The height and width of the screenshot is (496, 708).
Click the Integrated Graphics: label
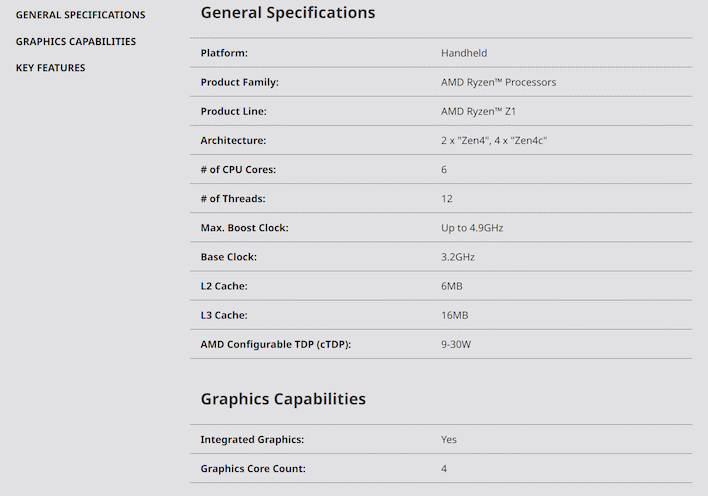pos(252,440)
